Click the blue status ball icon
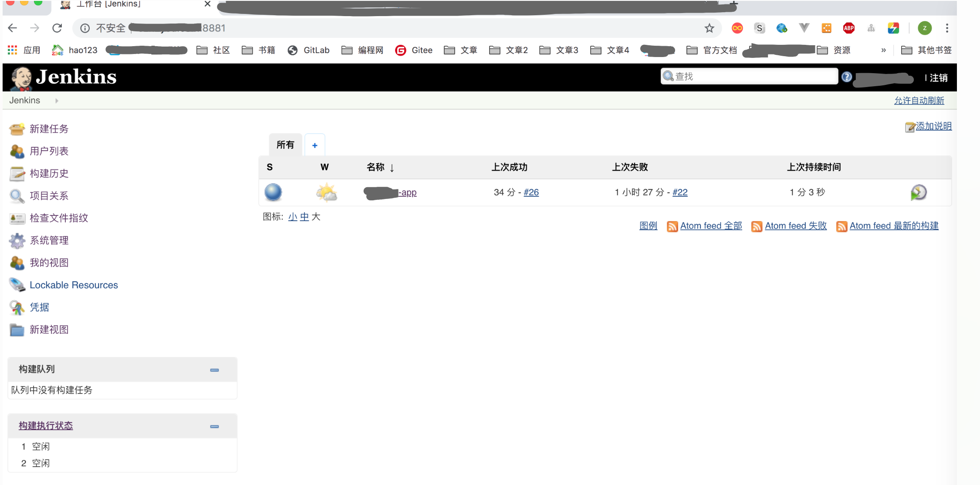 273,192
